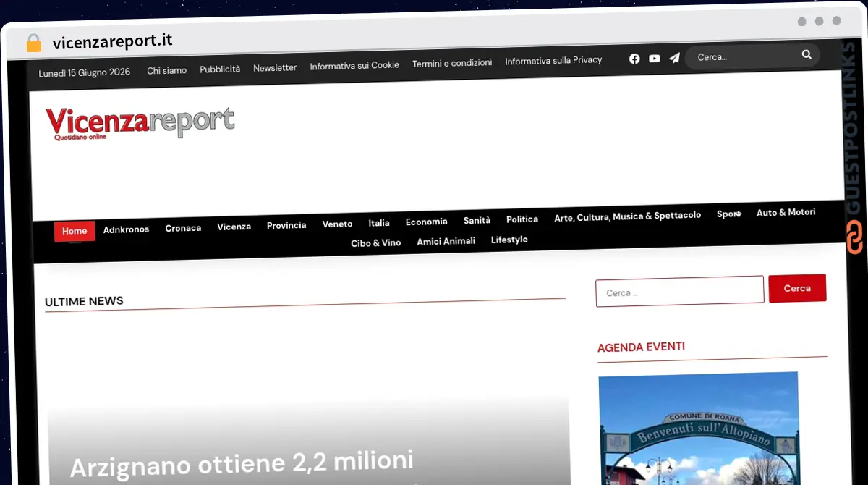Click the magnifier search icon in top bar
Image resolution: width=868 pixels, height=485 pixels.
pos(807,54)
